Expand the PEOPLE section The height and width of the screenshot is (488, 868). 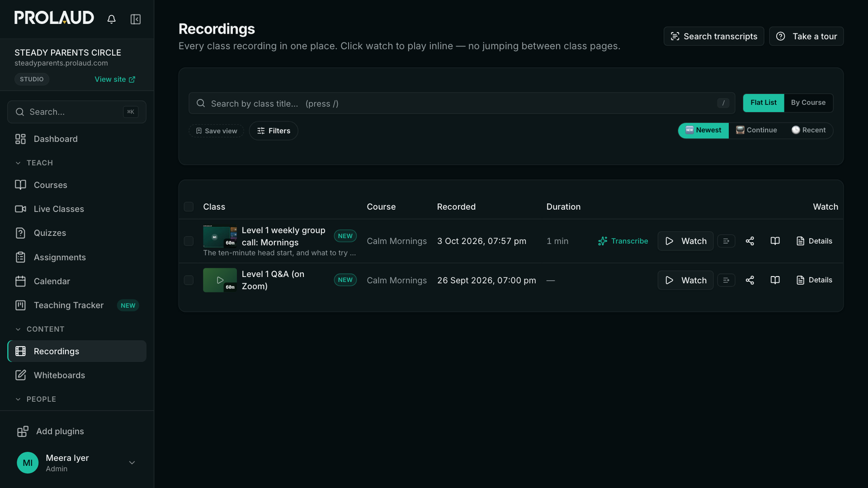35,399
